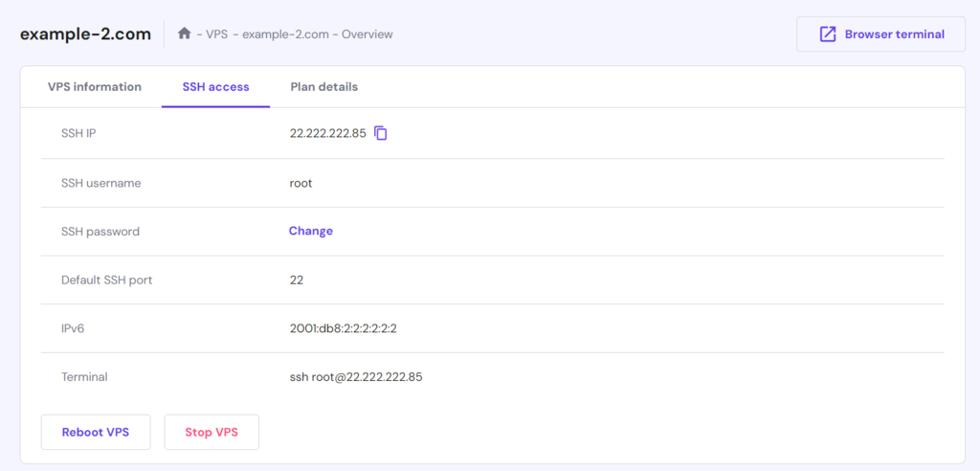Open the Plan details tab
This screenshot has width=980, height=471.
click(x=324, y=87)
